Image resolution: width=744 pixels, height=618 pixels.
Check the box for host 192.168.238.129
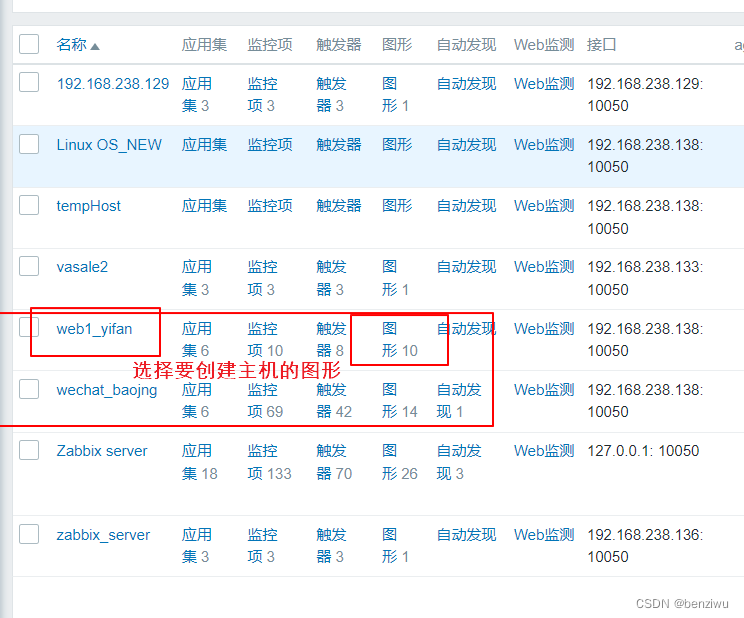coord(29,82)
